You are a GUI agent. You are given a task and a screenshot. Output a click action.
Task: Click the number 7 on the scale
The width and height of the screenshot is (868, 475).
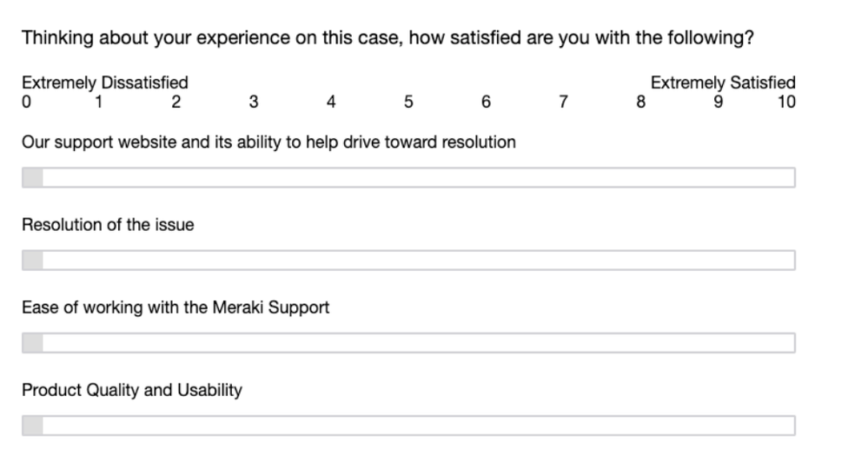click(x=563, y=102)
